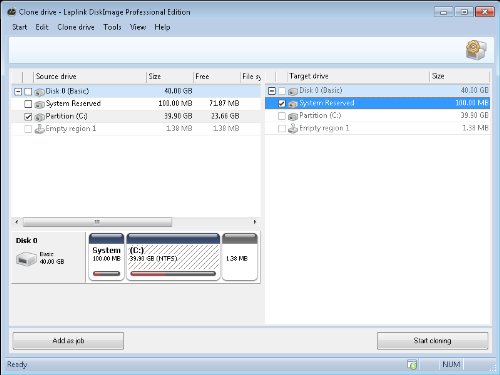The width and height of the screenshot is (500, 375).
Task: Click the Disk 0 label in disk map
Action: (27, 241)
